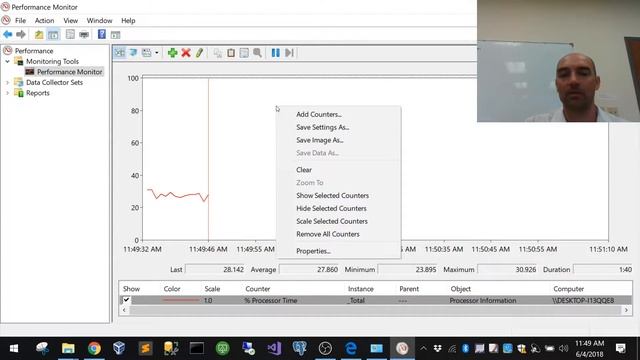The image size is (640, 360).
Task: Click the % Processor Time counter name
Action: click(271, 300)
